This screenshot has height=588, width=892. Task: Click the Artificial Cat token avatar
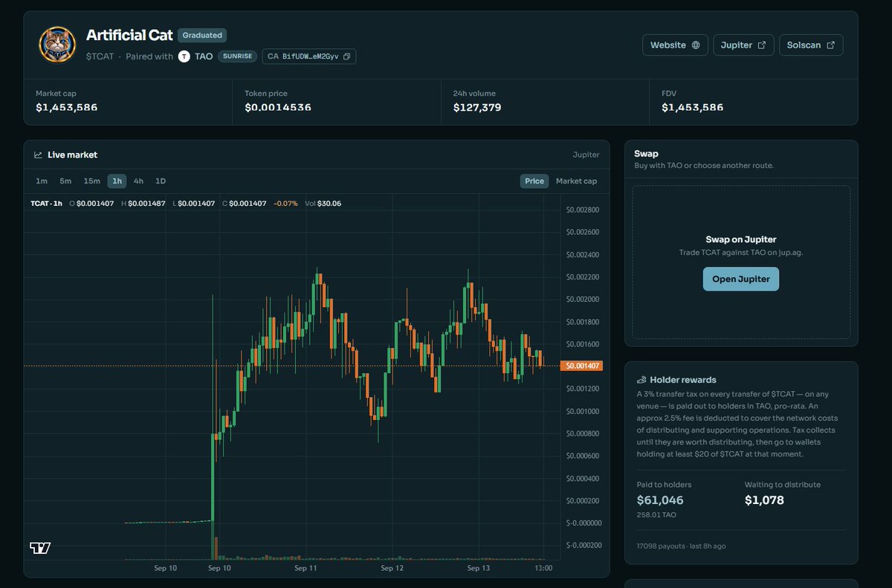pyautogui.click(x=57, y=45)
